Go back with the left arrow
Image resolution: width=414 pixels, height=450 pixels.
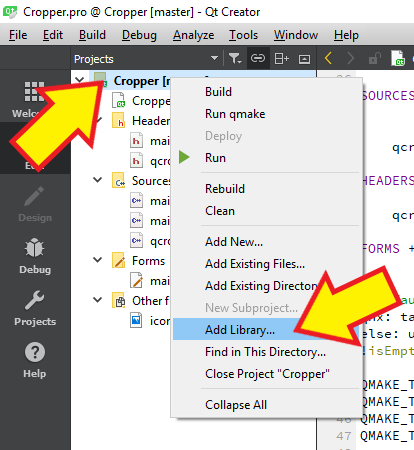[x=328, y=58]
